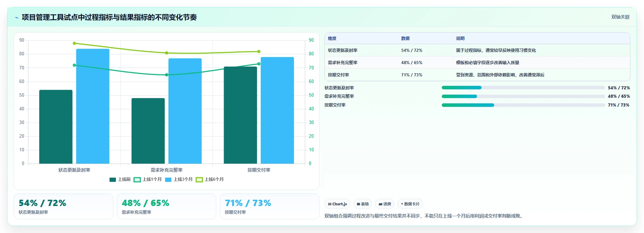Click the 需求补充完整率 table row label

(343, 63)
